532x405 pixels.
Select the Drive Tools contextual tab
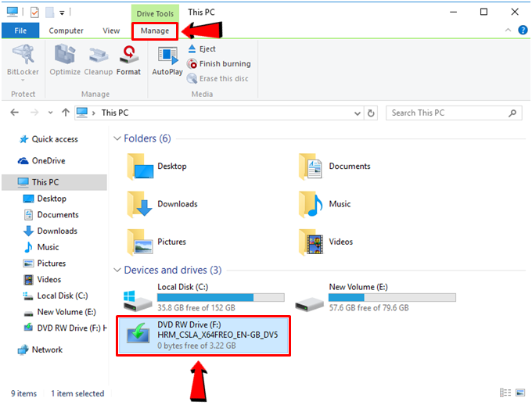coord(155,13)
